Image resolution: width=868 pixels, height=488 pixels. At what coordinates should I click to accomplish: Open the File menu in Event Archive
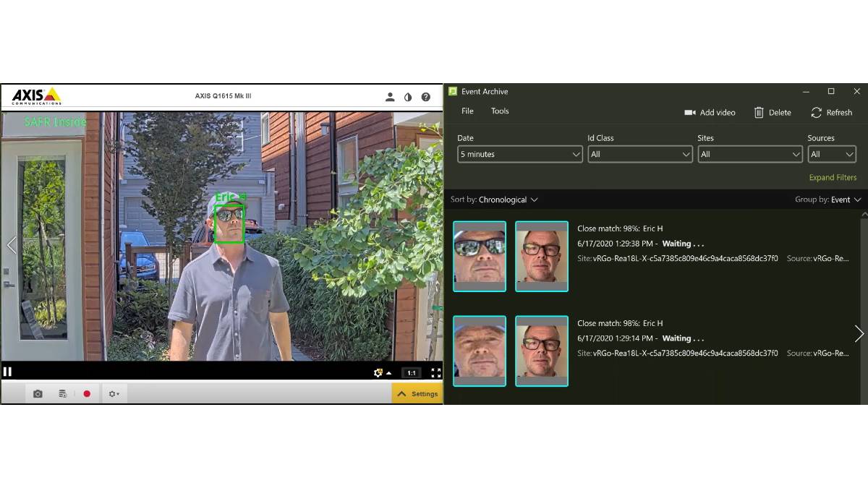pyautogui.click(x=467, y=111)
